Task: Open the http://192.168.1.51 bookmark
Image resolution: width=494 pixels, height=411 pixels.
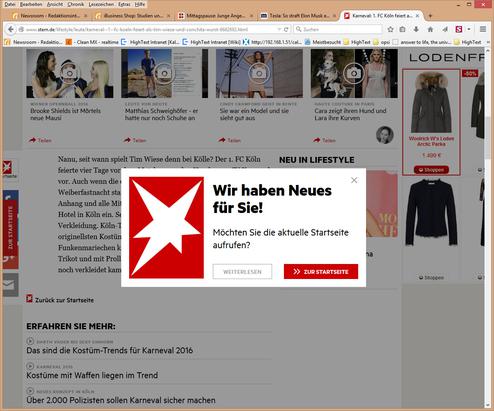Action: 272,42
